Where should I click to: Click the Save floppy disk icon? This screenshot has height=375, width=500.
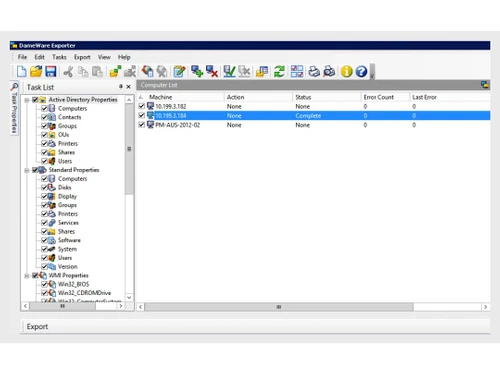(51, 71)
